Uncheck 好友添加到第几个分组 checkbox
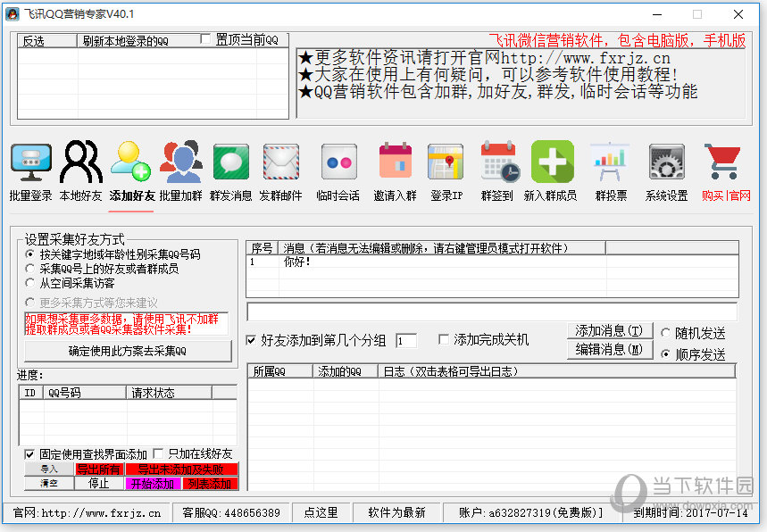The image size is (767, 532). click(252, 340)
